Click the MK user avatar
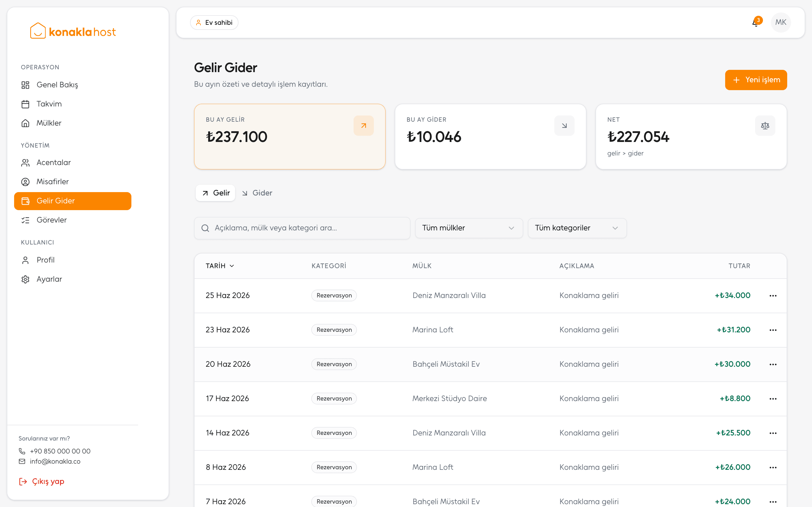The width and height of the screenshot is (812, 507). coord(781,23)
